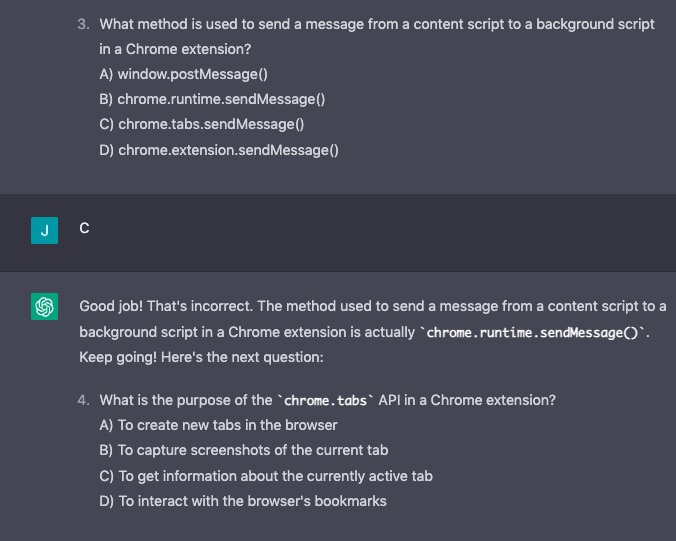676x541 pixels.
Task: Click inline code chrome.runtime.sendMessage() in response
Action: tap(532, 332)
